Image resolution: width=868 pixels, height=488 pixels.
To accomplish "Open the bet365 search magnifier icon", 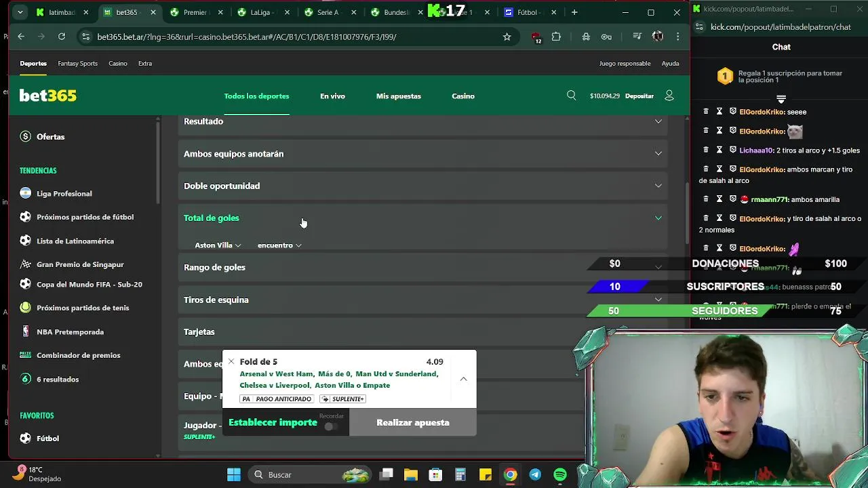I will [x=572, y=96].
